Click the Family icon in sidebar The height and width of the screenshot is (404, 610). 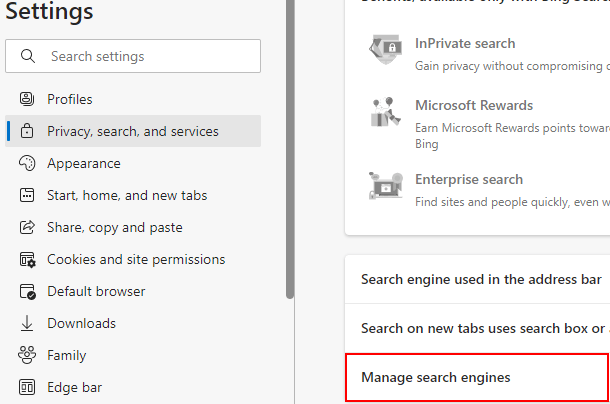(28, 355)
